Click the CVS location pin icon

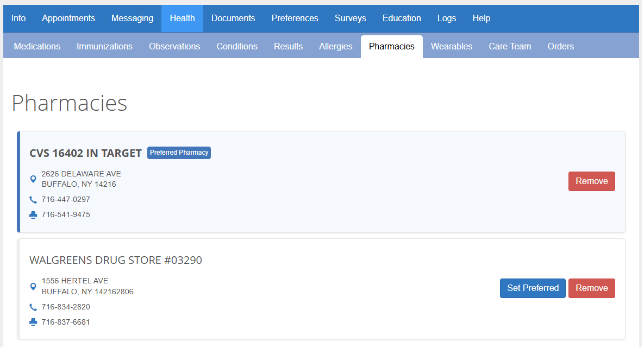tap(33, 179)
